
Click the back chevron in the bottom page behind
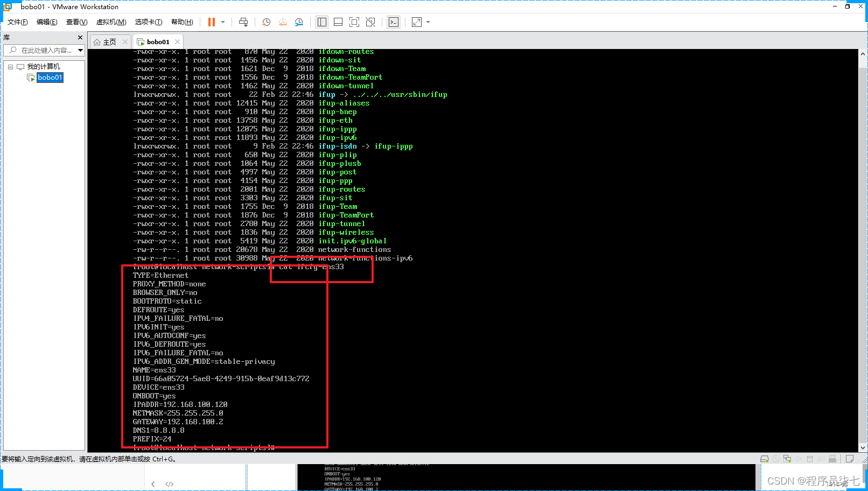[x=153, y=484]
